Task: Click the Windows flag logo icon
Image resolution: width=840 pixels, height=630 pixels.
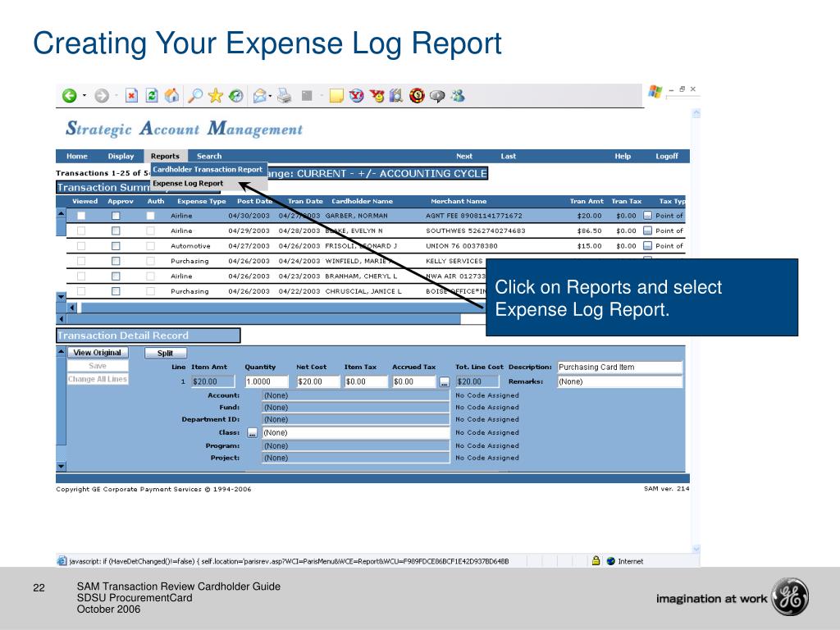Action: [655, 92]
